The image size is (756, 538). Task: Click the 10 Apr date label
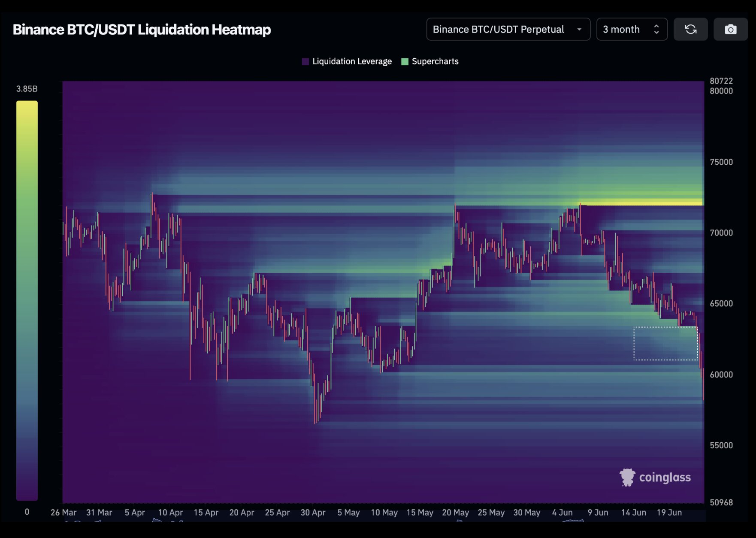pyautogui.click(x=170, y=512)
